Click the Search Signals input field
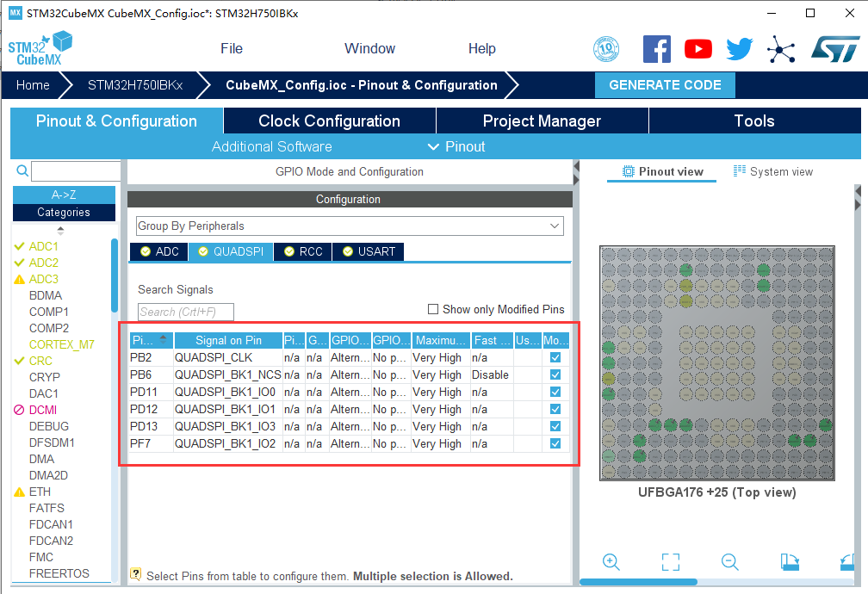Screen dimensions: 868x594 coord(185,312)
